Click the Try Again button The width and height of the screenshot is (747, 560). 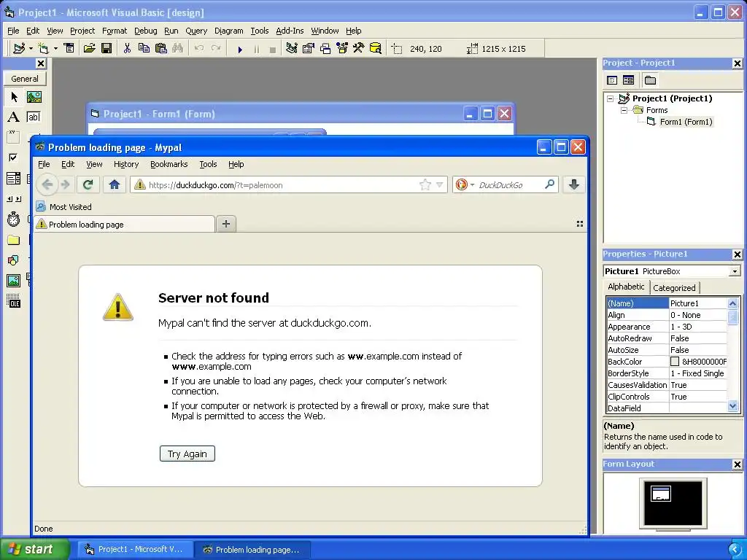click(x=187, y=454)
